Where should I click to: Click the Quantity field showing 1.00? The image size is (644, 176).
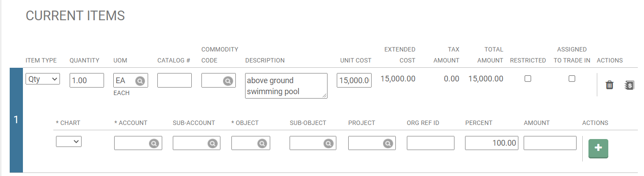[x=86, y=81]
